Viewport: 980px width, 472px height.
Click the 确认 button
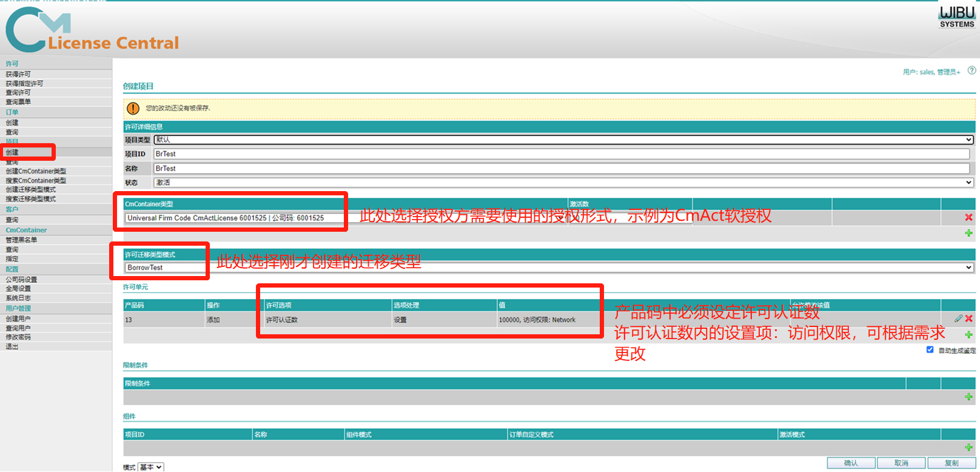851,463
